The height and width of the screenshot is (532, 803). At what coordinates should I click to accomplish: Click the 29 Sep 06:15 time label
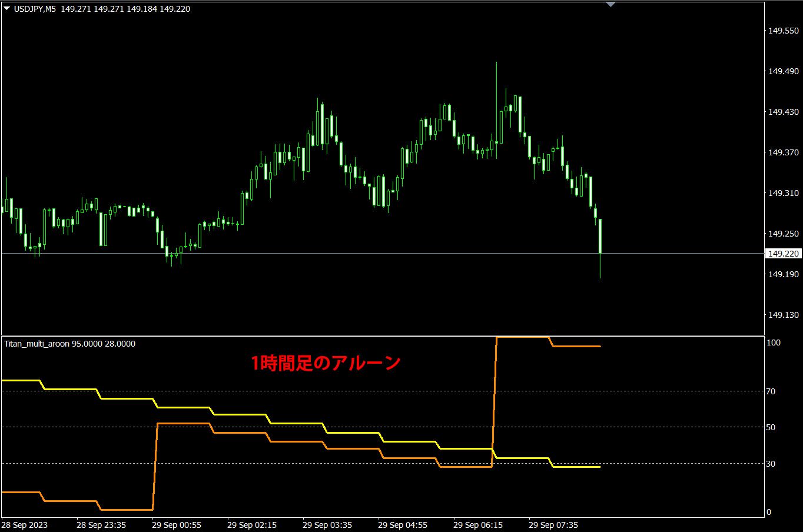[x=478, y=524]
